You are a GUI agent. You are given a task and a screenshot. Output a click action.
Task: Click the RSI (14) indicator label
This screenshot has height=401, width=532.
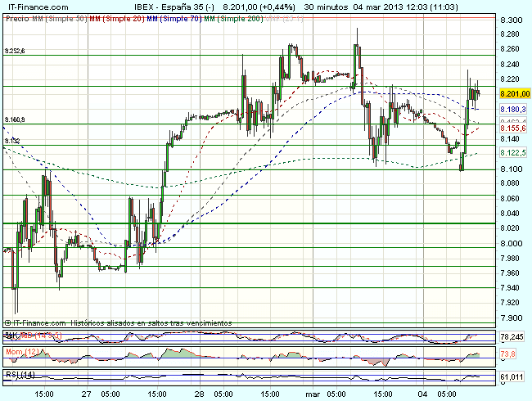pos(18,374)
